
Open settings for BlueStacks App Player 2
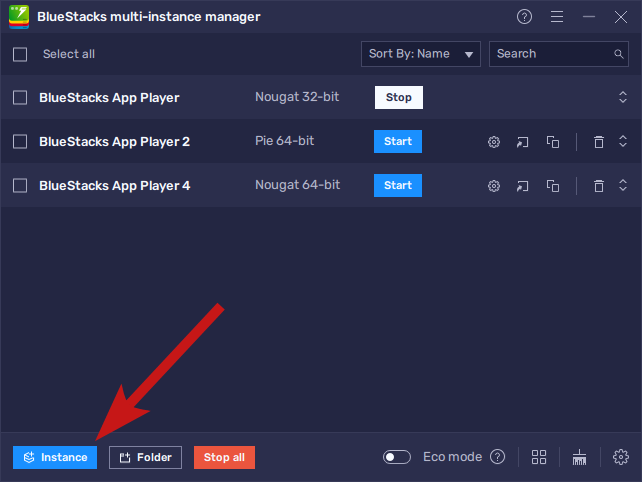tap(493, 142)
